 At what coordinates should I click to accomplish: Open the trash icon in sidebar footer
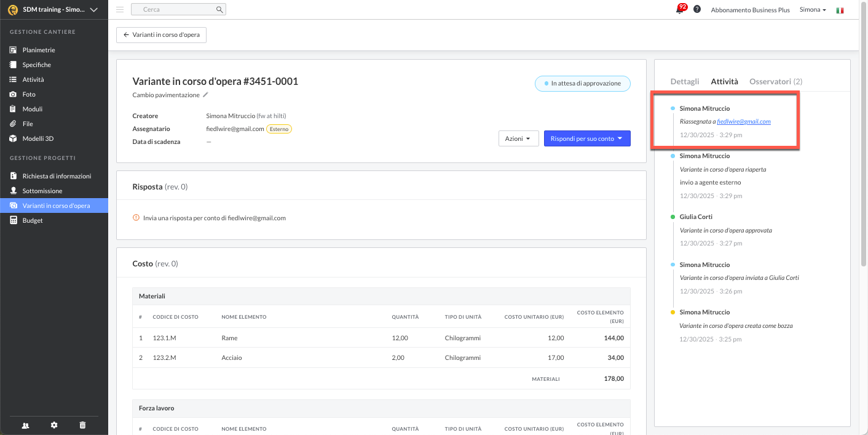coord(83,425)
